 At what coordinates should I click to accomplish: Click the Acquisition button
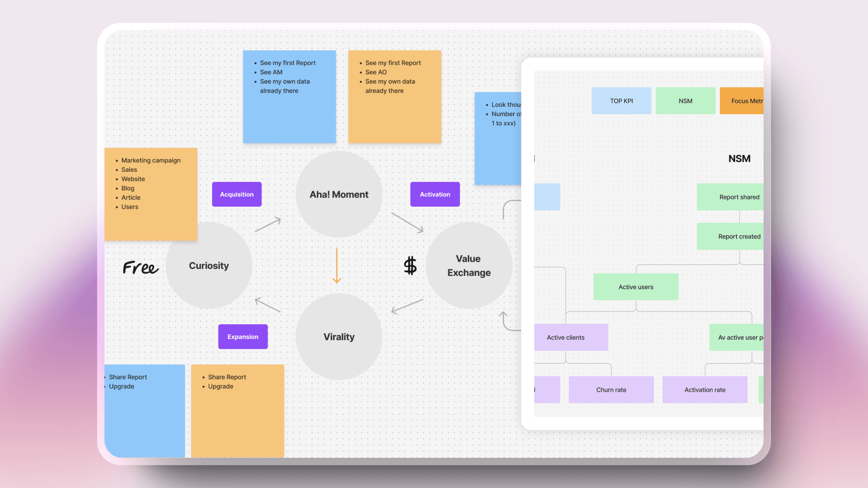[237, 194]
